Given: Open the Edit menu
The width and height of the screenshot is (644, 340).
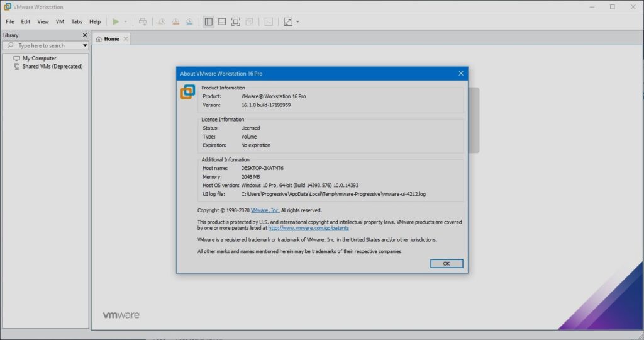Looking at the screenshot, I should point(25,21).
